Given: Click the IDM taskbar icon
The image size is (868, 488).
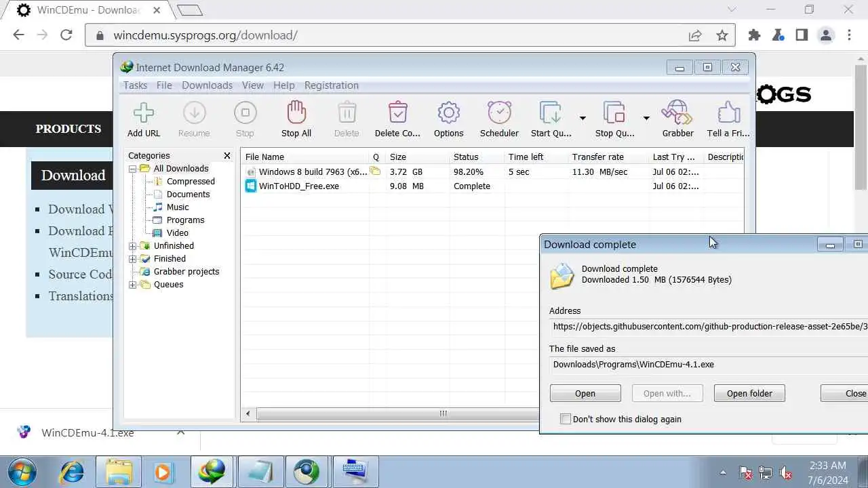Looking at the screenshot, I should pyautogui.click(x=213, y=472).
